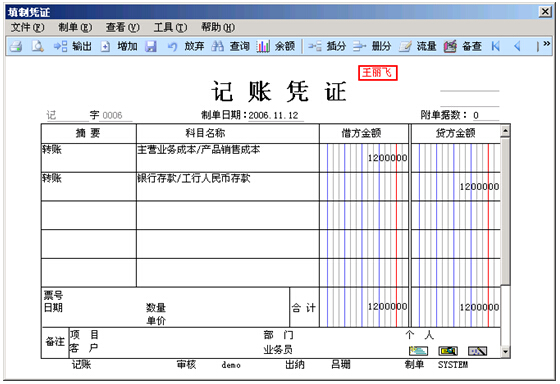Click the 客户 remark field
560x384 pixels.
(x=84, y=348)
